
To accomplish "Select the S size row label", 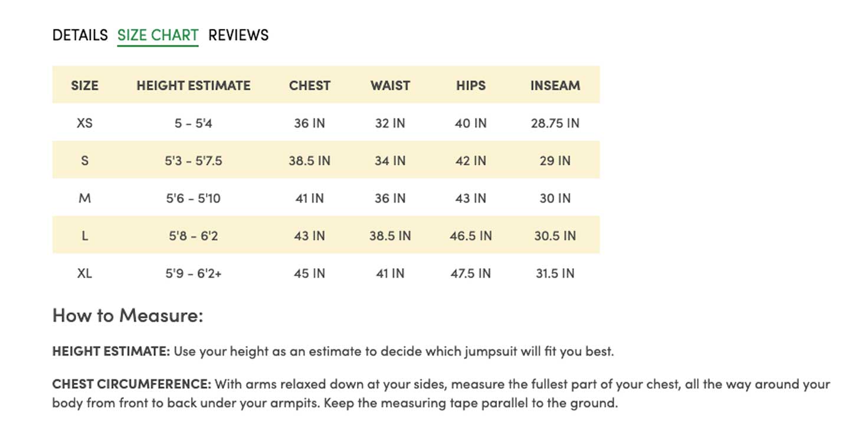I will point(85,161).
